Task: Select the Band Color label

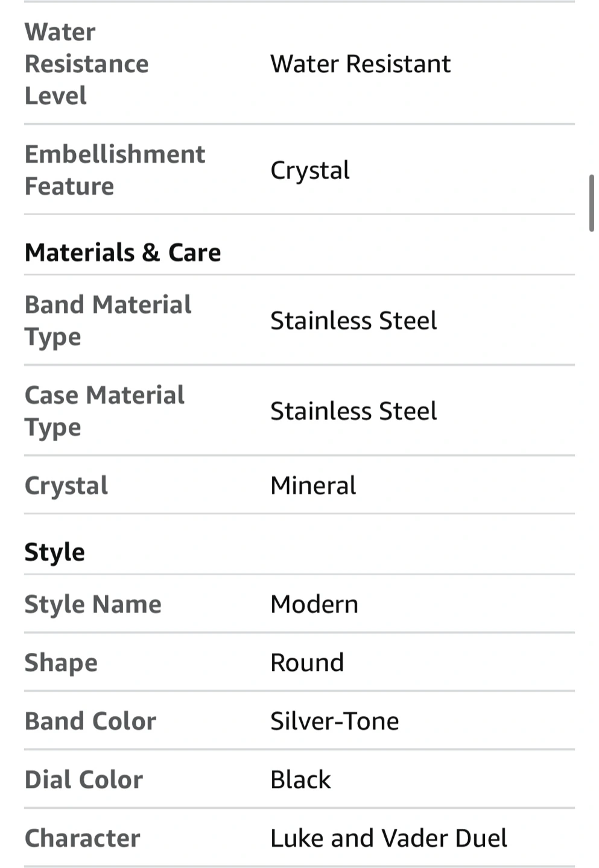Action: click(x=90, y=721)
